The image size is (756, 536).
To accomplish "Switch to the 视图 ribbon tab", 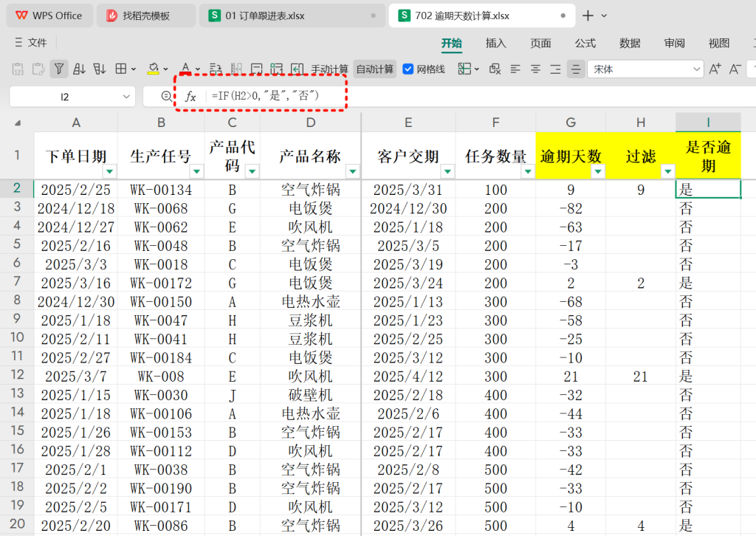I will click(719, 44).
